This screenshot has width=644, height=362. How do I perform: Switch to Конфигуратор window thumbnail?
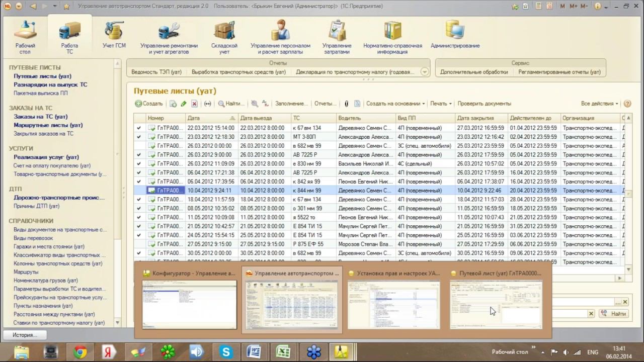189,300
